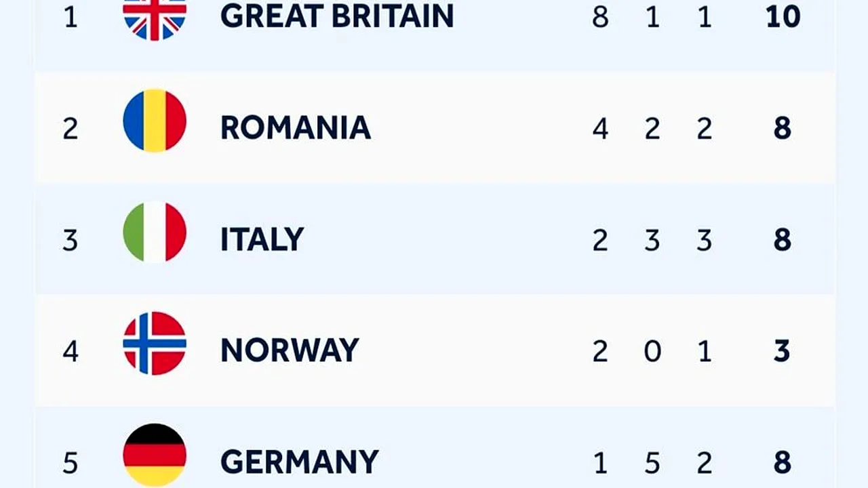Click Great Britain's total of 10
This screenshot has height=488, width=868.
point(783,16)
